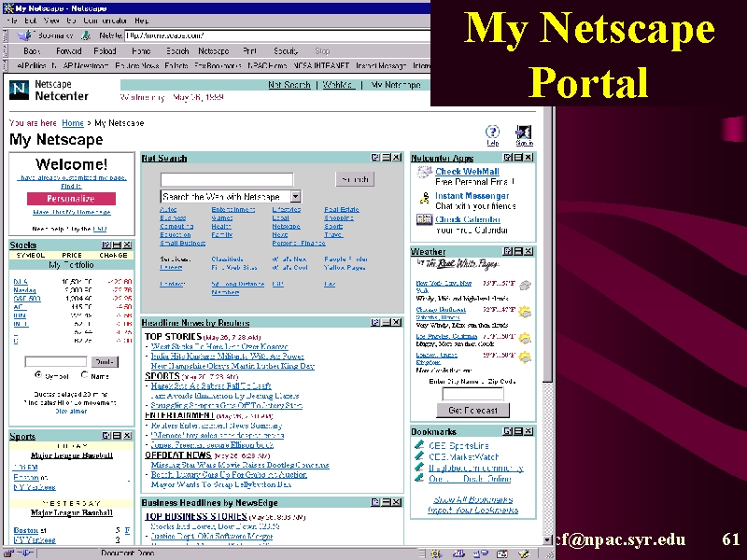
Task: Click into the Net Search text field
Action: [227, 179]
